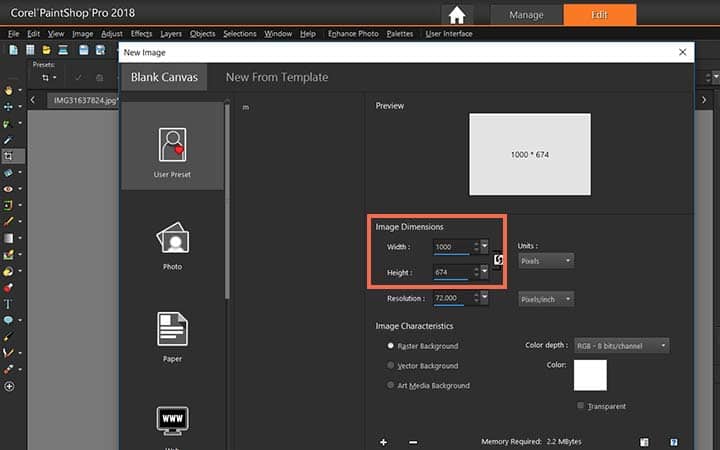This screenshot has height=450, width=720.
Task: Select the Crop tool in Tools toolbar
Action: click(8, 156)
